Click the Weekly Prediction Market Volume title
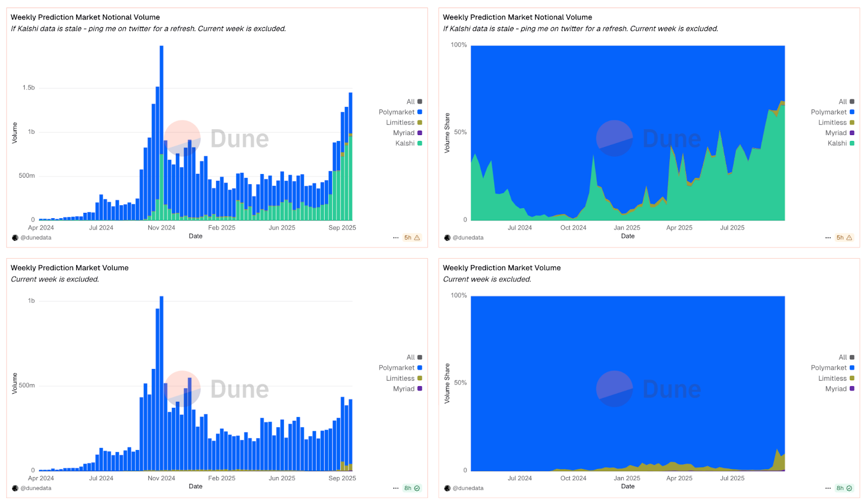 pyautogui.click(x=69, y=267)
